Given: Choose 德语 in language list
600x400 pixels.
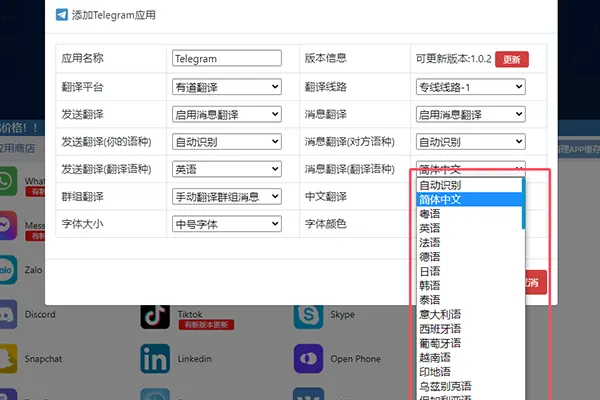Looking at the screenshot, I should 469,257.
